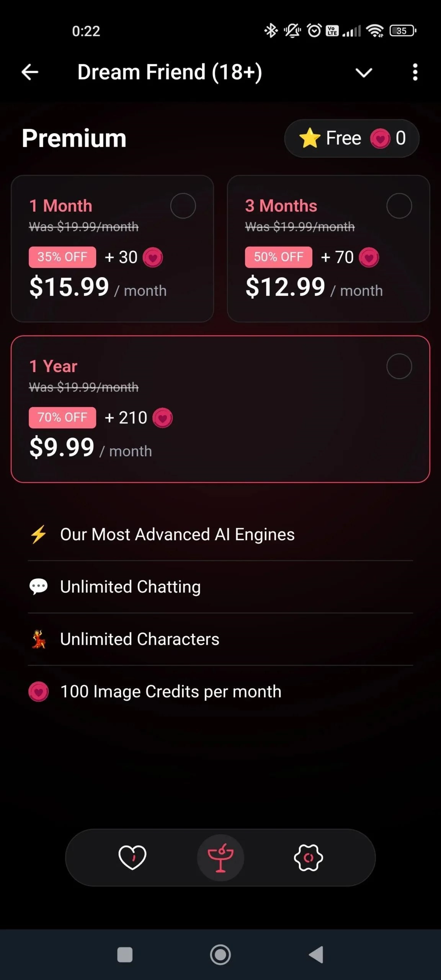Screen dimensions: 441x980
Task: Tap the heart coin Image Credits icon
Action: click(x=39, y=692)
